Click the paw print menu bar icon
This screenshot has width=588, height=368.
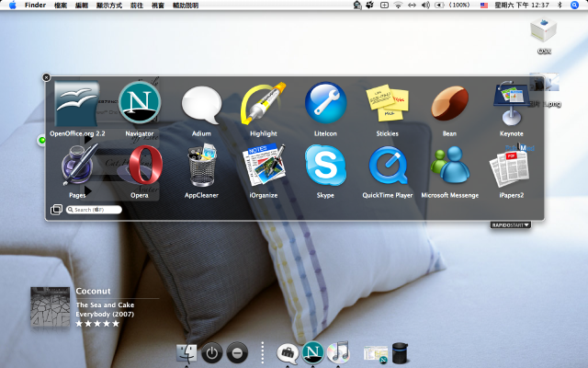tap(369, 5)
